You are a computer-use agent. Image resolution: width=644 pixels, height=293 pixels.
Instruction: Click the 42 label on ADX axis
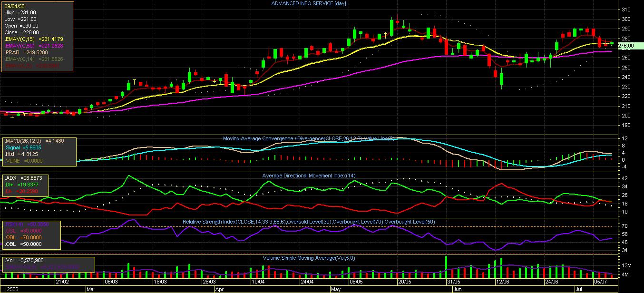[625, 178]
